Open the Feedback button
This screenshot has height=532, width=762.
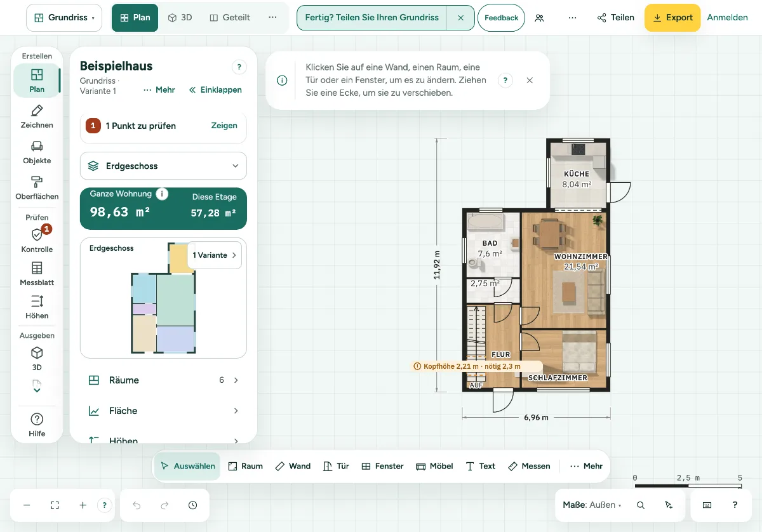point(502,18)
